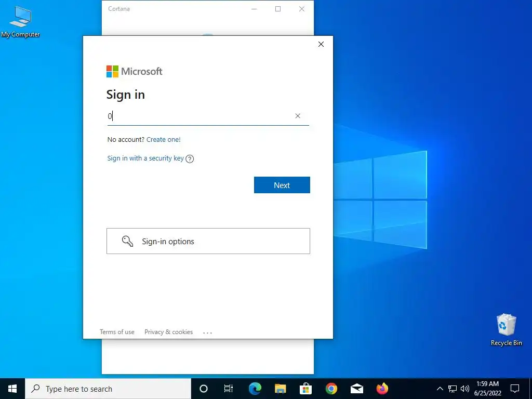
Task: Launch Google Chrome from taskbar
Action: pos(331,389)
